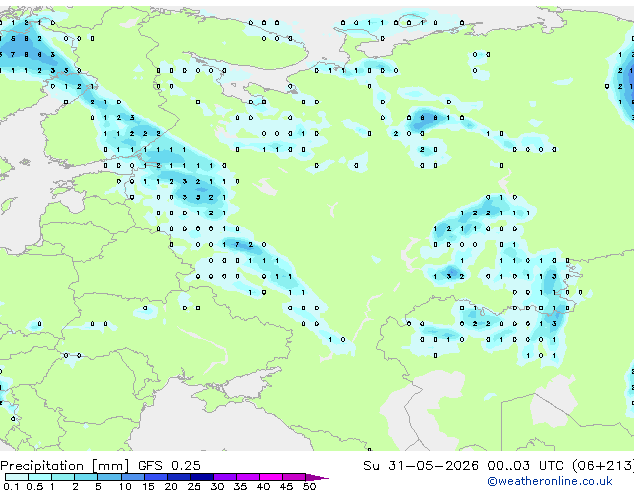Click the '0.5' legend scale label
This screenshot has height=490, width=634.
coord(34,486)
